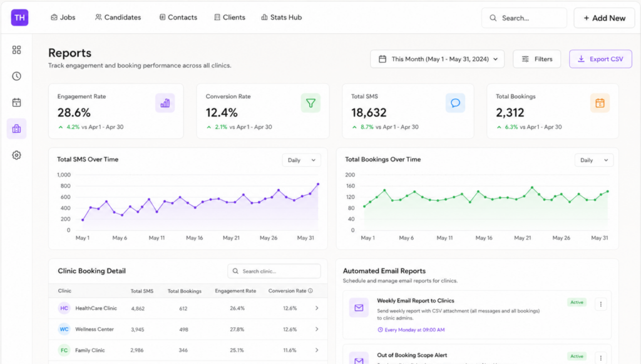
Task: Open the settings gear in sidebar
Action: (x=16, y=155)
